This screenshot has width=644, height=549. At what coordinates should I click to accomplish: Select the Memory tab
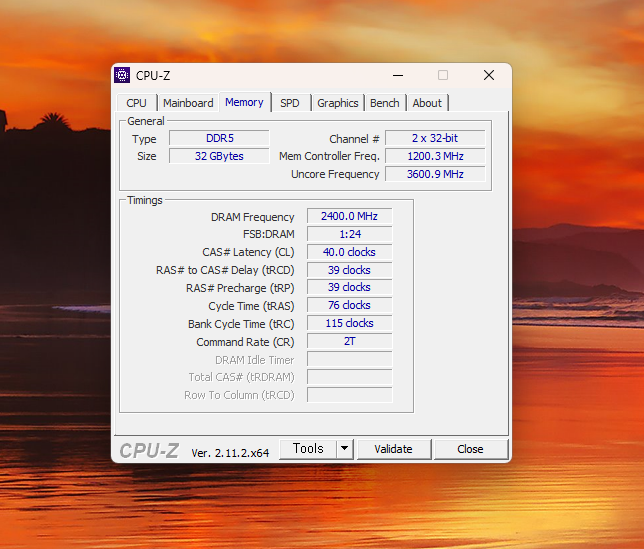tap(244, 102)
